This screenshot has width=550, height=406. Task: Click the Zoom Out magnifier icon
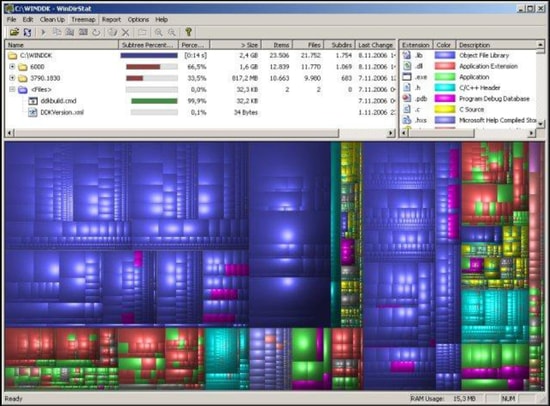172,33
